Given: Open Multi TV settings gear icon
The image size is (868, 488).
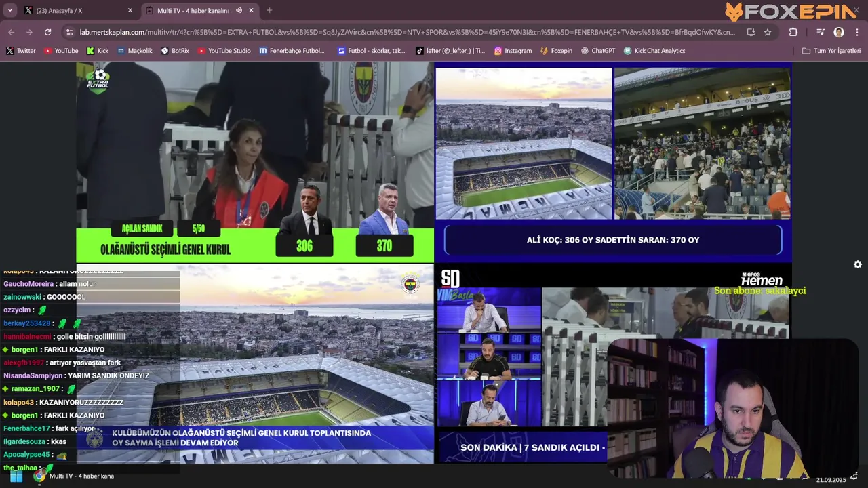Looking at the screenshot, I should (858, 264).
